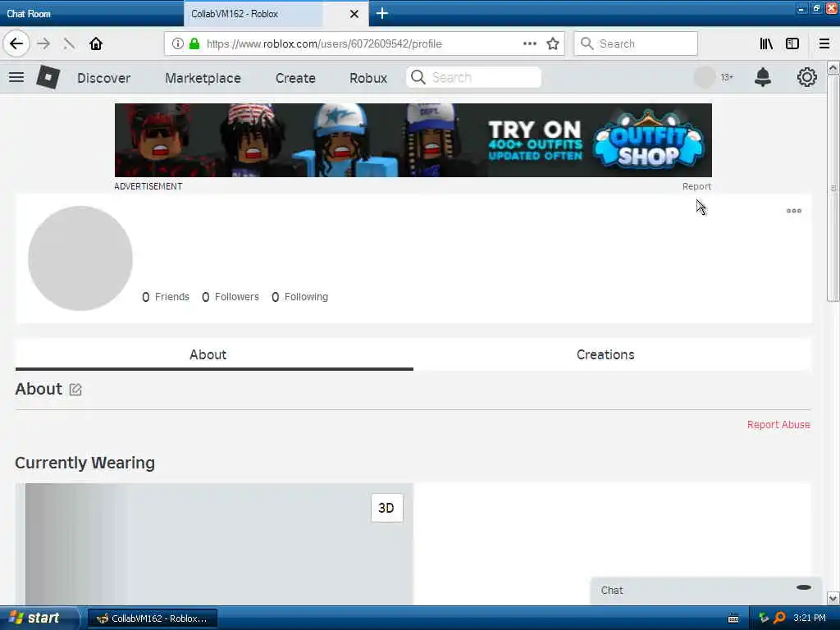
Task: Click the scrollbar up arrow
Action: [x=833, y=67]
